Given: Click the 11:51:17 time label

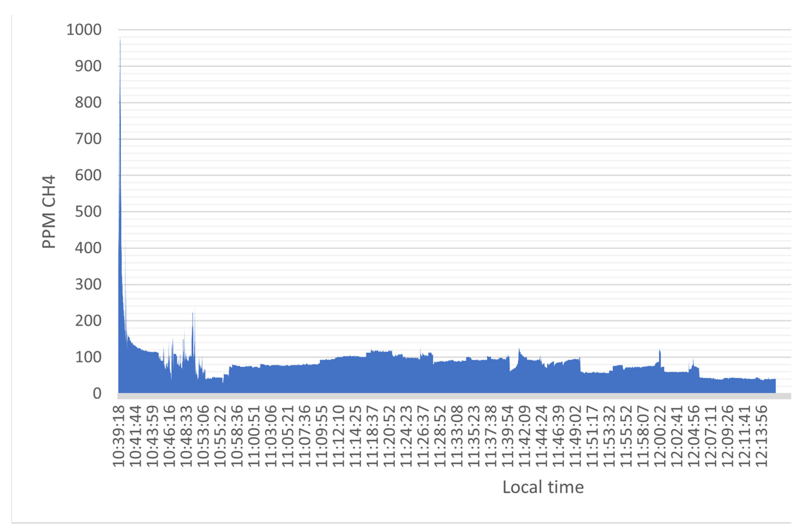Looking at the screenshot, I should (593, 436).
